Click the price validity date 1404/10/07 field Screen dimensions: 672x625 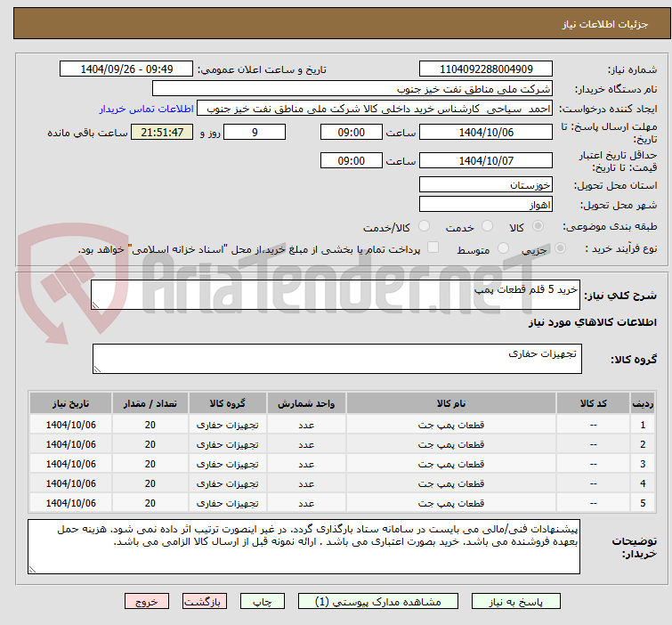click(486, 161)
